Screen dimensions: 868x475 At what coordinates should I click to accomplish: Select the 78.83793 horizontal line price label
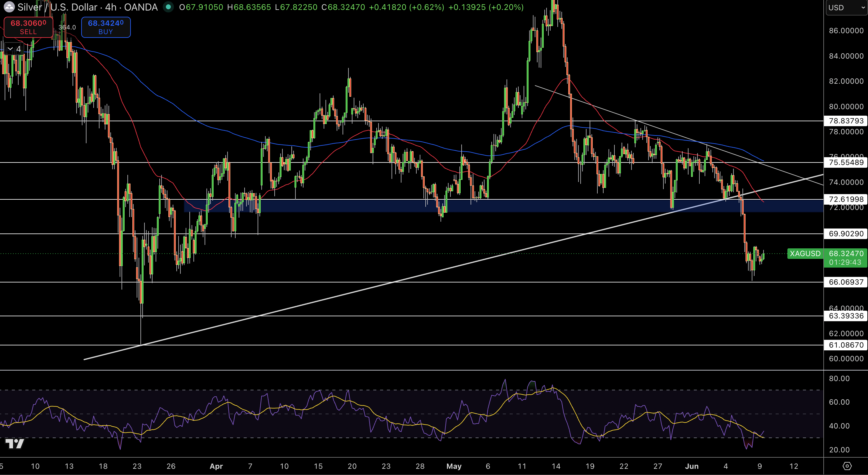(x=846, y=121)
